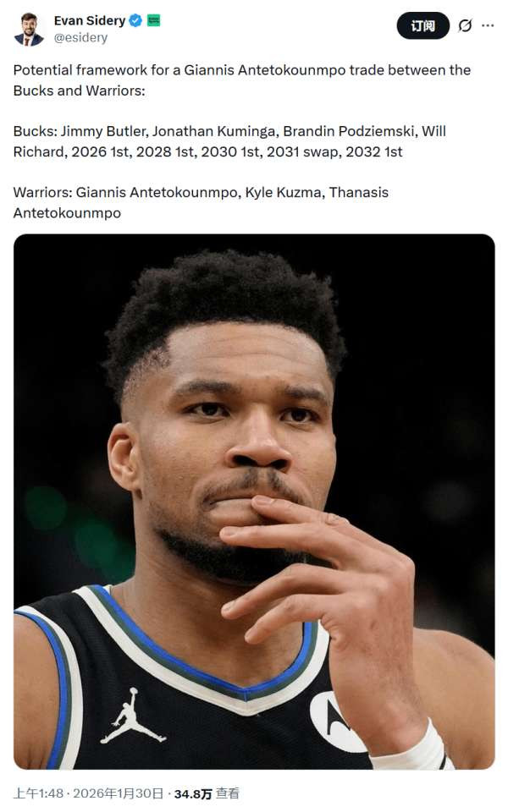This screenshot has height=812, width=508.
Task: Select the Bucks trade package paragraph
Action: 229,141
